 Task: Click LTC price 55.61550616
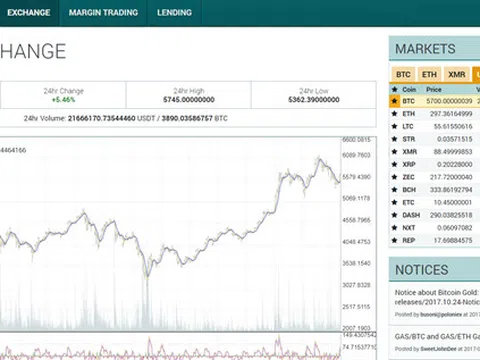[453, 126]
